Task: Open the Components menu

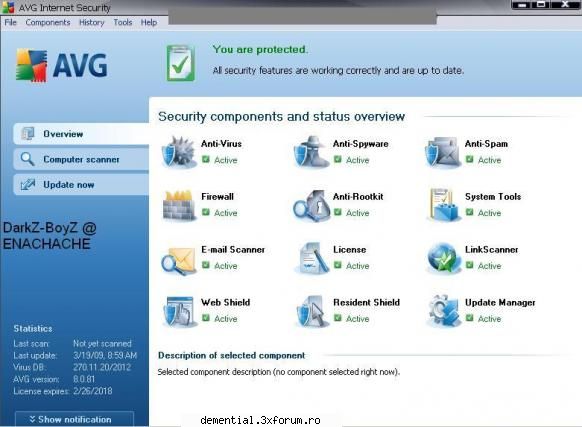Action: coord(48,22)
